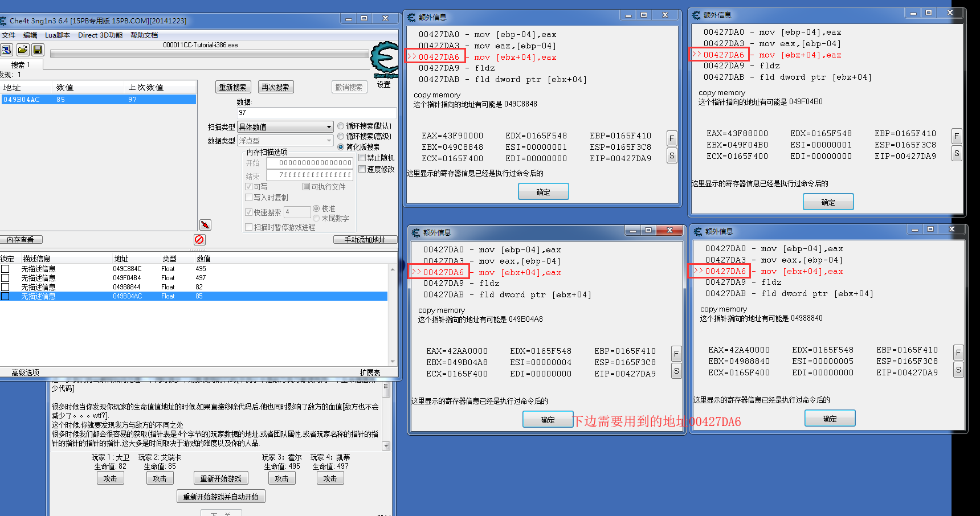Click the 扩展表 label at the bottom
Image resolution: width=980 pixels, height=516 pixels.
pyautogui.click(x=370, y=372)
